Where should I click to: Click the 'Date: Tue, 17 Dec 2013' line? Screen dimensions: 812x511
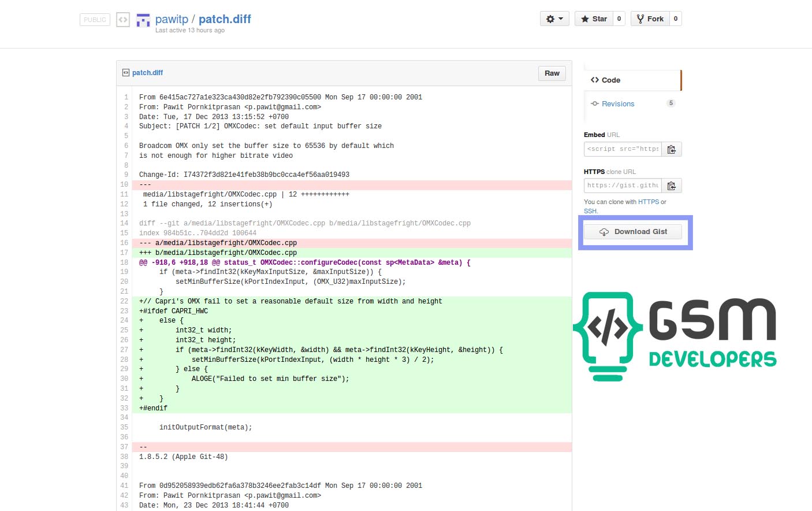(214, 116)
